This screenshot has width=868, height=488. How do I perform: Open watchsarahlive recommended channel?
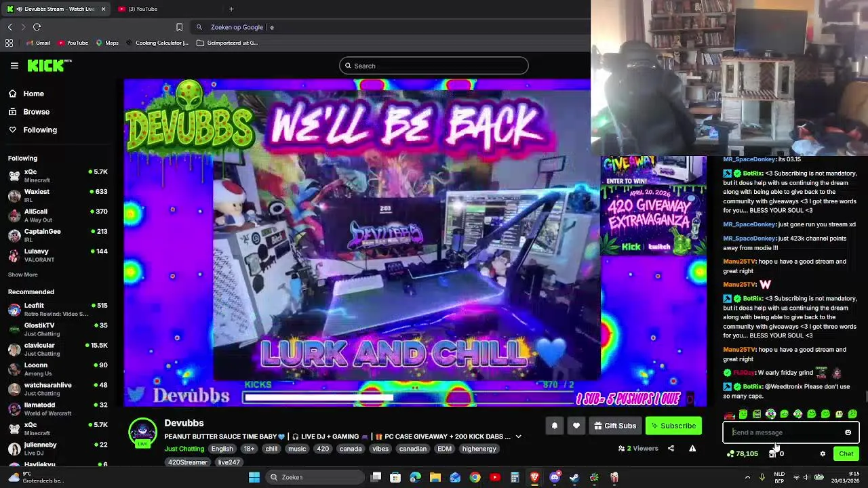point(58,389)
